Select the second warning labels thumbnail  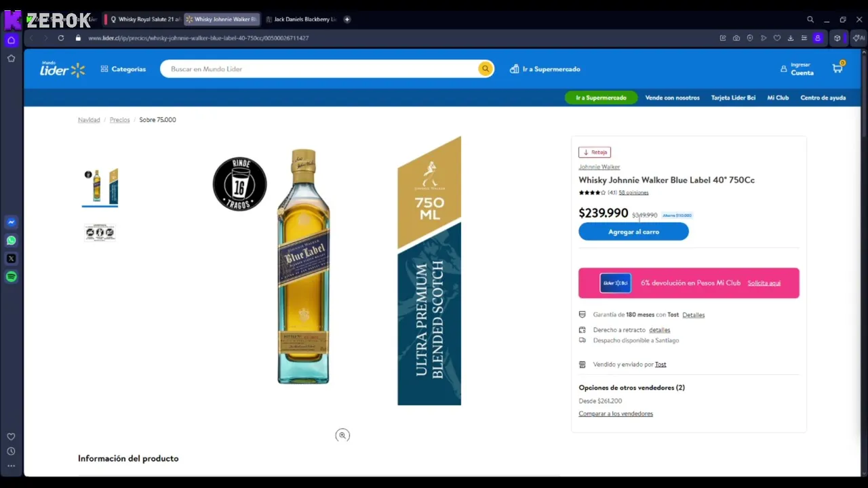tap(100, 232)
